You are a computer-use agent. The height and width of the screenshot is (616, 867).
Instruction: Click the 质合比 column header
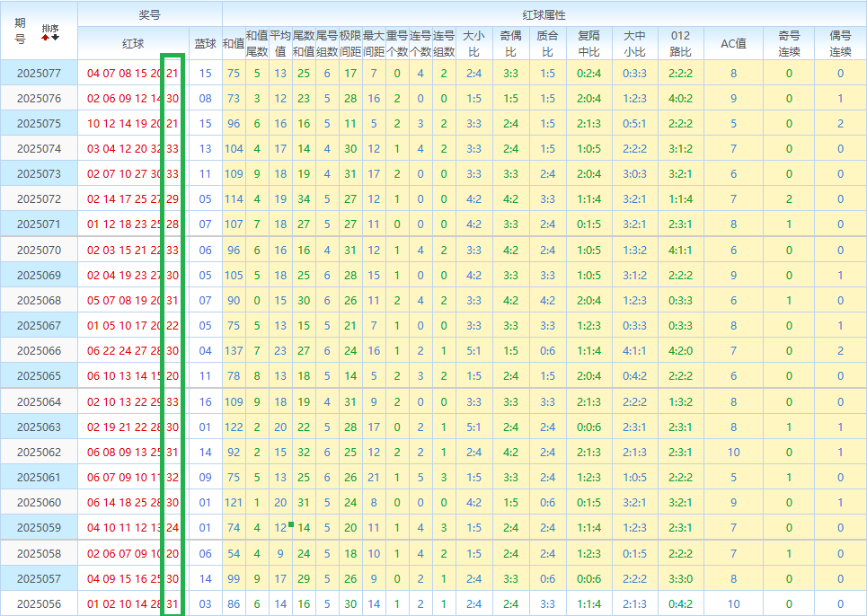[x=547, y=44]
